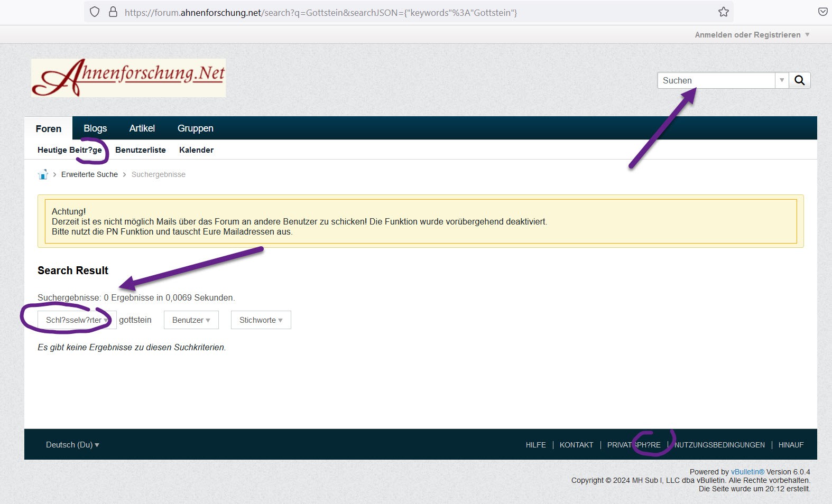Go to Erweiterte Suche breadcrumb link
832x504 pixels.
pos(89,174)
